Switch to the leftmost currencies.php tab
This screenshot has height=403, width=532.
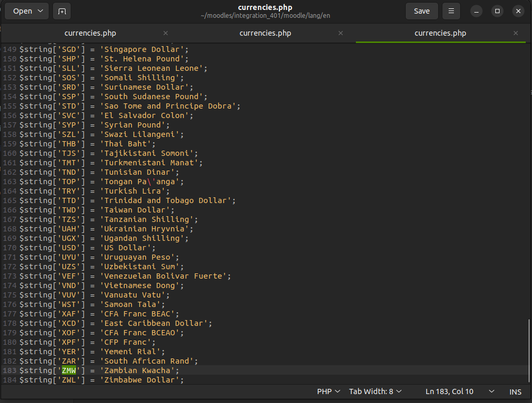pos(90,33)
